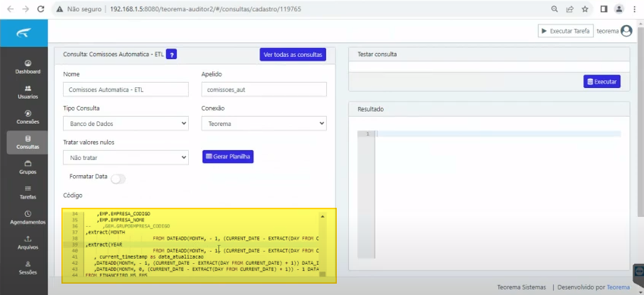Click the Apelido field with comissoes_aut
This screenshot has height=295, width=644.
point(264,89)
